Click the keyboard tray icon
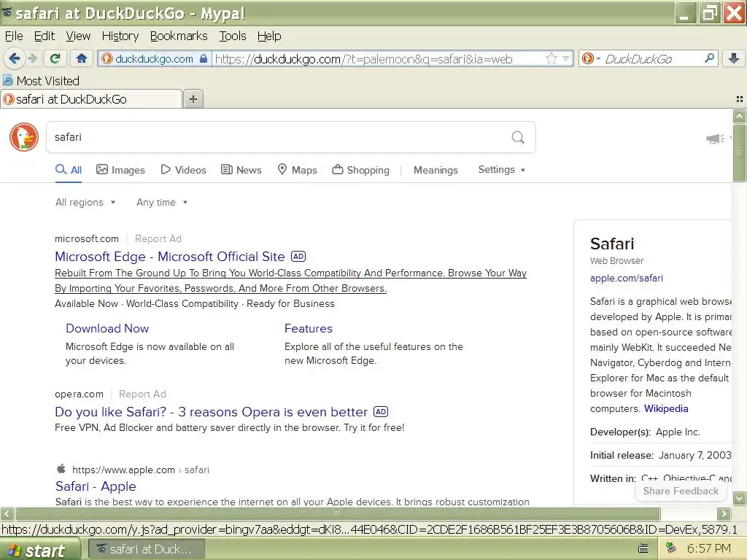 [x=643, y=548]
